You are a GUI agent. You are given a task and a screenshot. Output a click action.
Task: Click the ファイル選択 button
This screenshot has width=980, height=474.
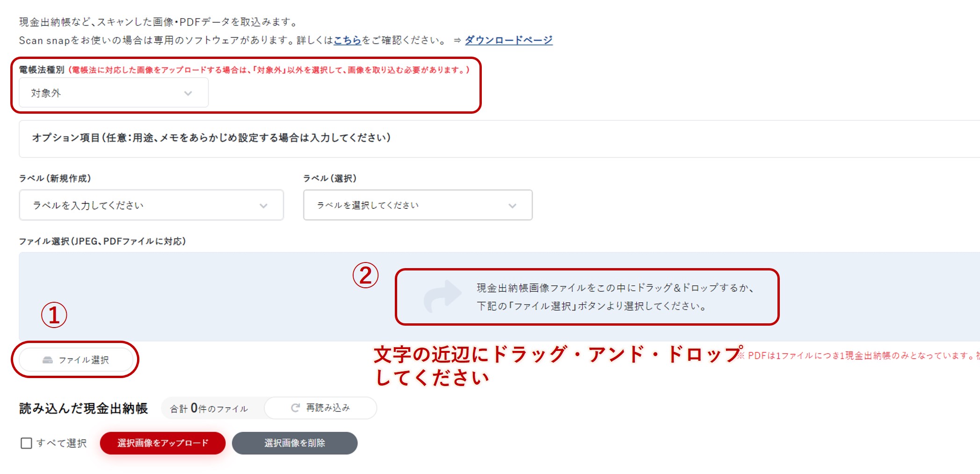click(x=76, y=360)
